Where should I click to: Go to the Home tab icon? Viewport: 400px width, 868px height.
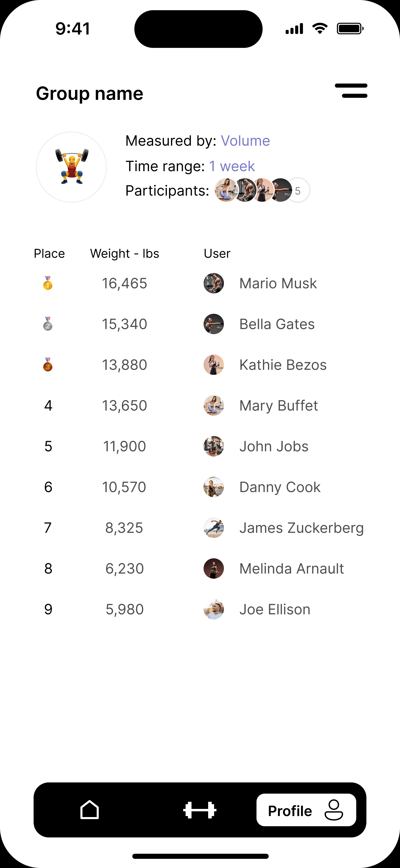[90, 809]
